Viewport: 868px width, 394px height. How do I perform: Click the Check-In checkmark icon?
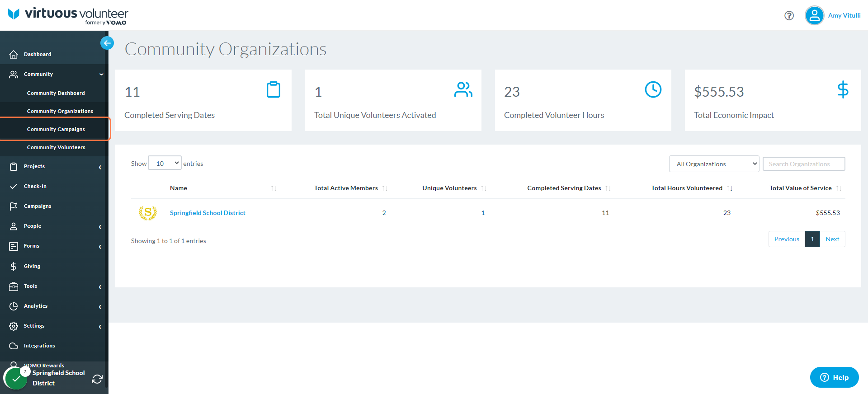(x=14, y=186)
